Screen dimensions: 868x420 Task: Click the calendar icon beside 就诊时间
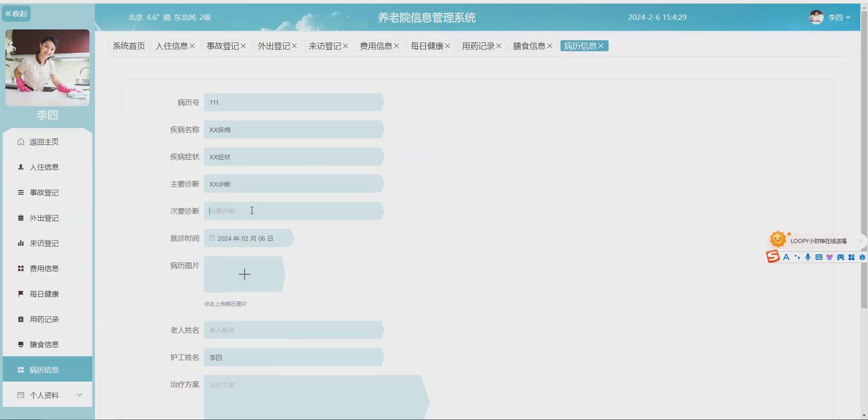point(212,238)
